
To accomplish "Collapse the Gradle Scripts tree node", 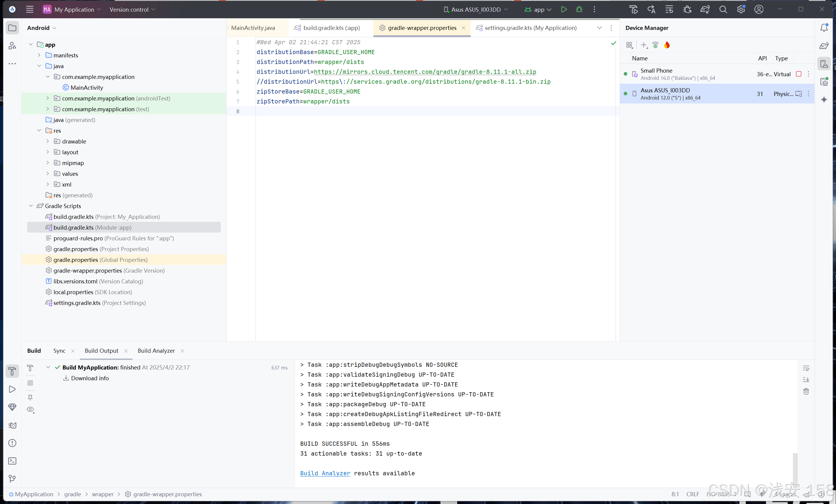I will point(31,206).
